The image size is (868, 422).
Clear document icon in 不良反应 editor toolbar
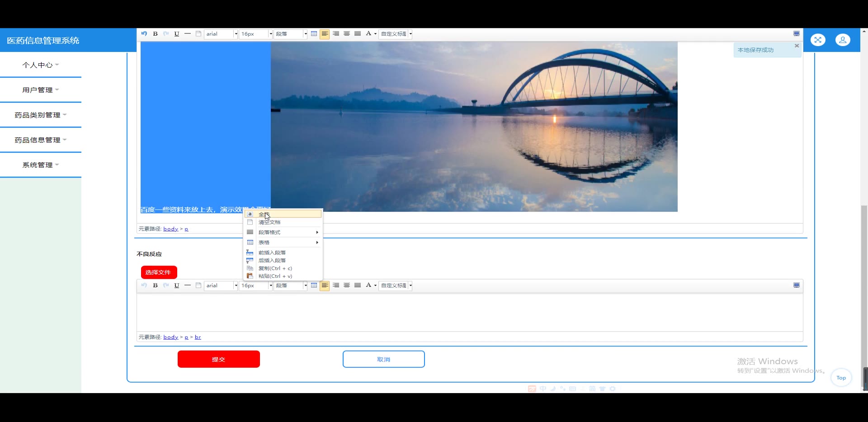[x=198, y=286]
